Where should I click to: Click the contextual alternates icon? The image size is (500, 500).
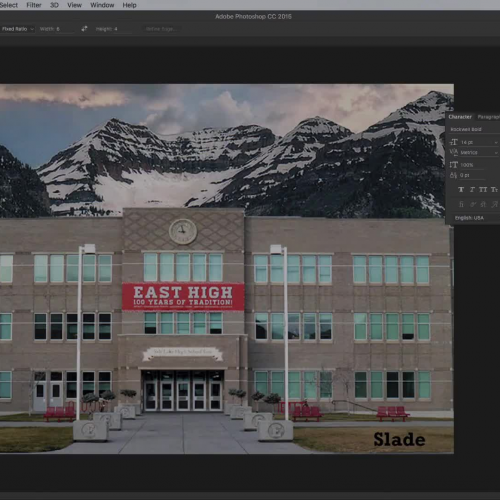point(473,204)
